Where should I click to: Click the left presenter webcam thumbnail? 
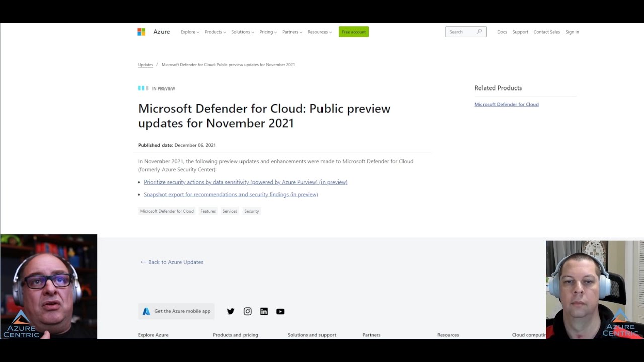[x=48, y=287]
